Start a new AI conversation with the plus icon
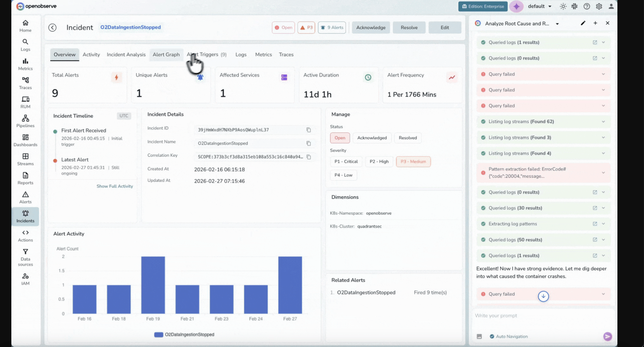Image resolution: width=644 pixels, height=347 pixels. pos(595,23)
